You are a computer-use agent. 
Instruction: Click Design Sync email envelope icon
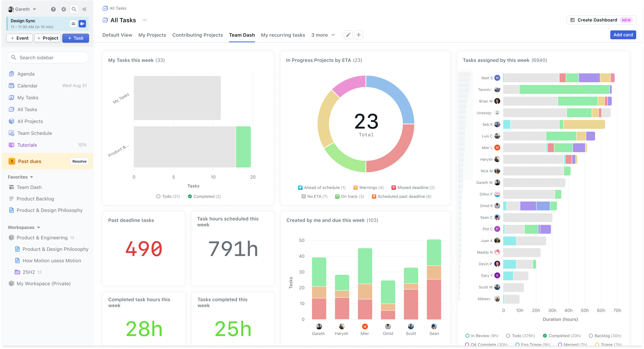[73, 24]
